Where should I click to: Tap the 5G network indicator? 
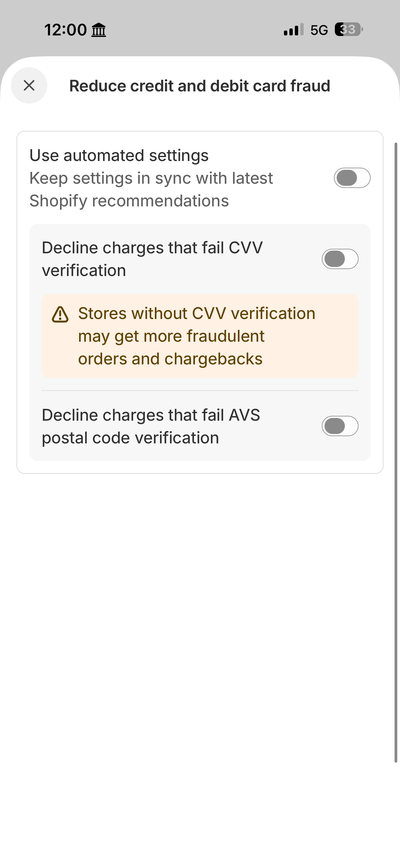point(319,30)
